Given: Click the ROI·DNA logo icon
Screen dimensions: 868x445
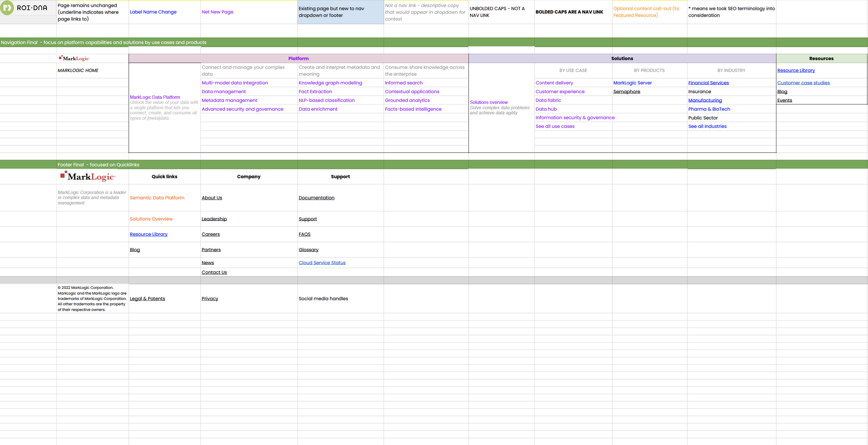Looking at the screenshot, I should [x=7, y=8].
